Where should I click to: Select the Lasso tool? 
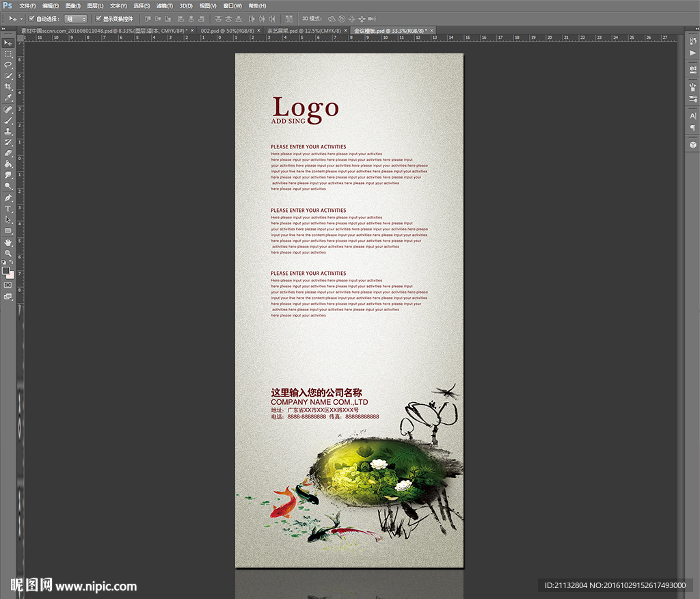[x=8, y=64]
